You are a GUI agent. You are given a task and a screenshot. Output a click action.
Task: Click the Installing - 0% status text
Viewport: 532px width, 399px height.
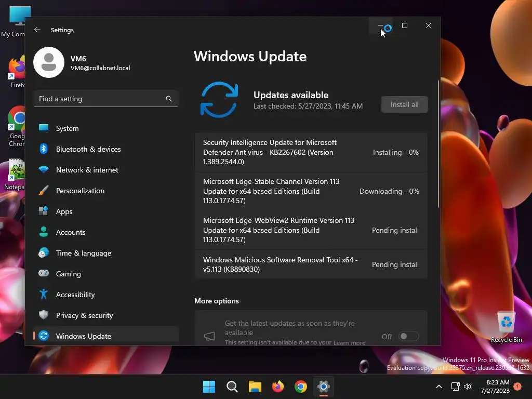395,152
